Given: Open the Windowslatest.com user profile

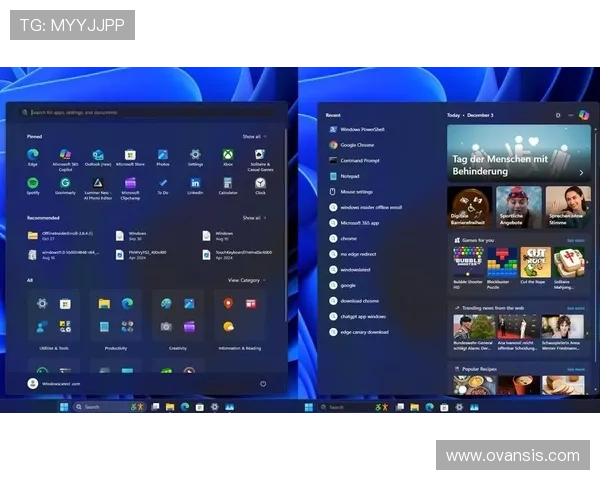Looking at the screenshot, I should tap(60, 383).
